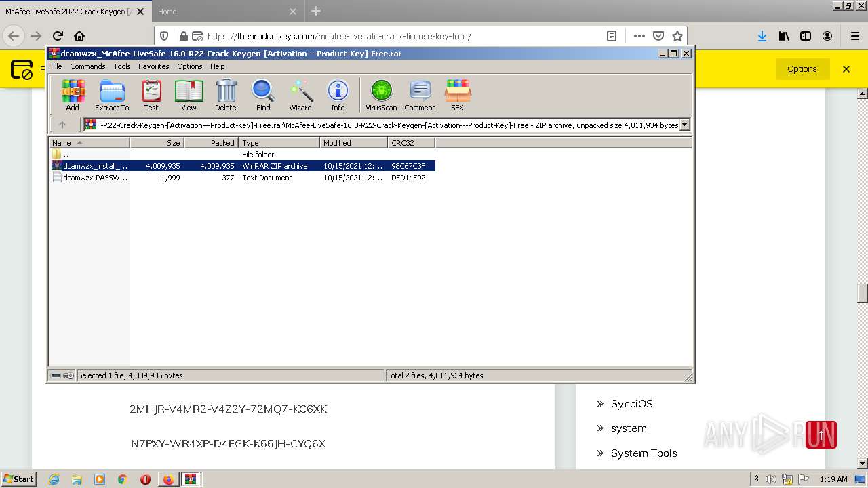The width and height of the screenshot is (868, 488).
Task: Select the dcamwzx-PASSW text document
Action: [x=242, y=178]
